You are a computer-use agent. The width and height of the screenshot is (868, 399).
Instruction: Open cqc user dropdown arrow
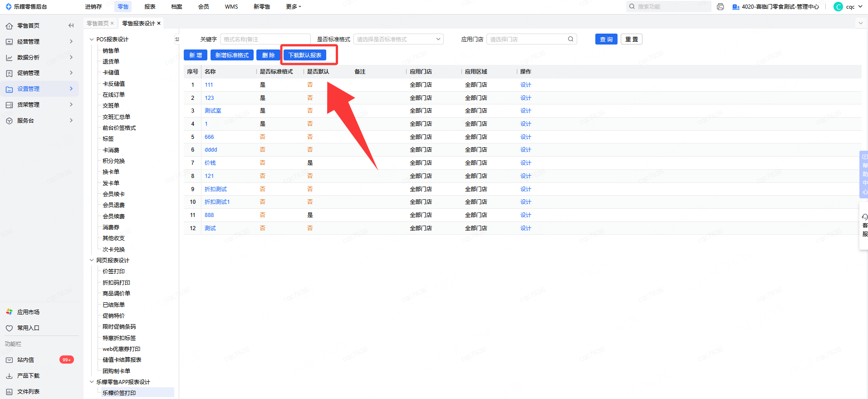(860, 7)
